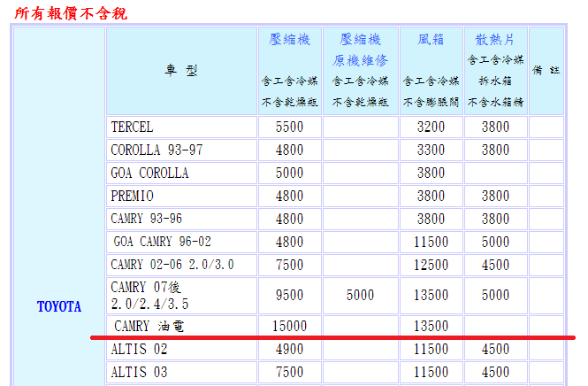Image resolution: width=588 pixels, height=386 pixels.
Task: Select the GOA CAMRY 96-02 model name
Action: tap(163, 242)
